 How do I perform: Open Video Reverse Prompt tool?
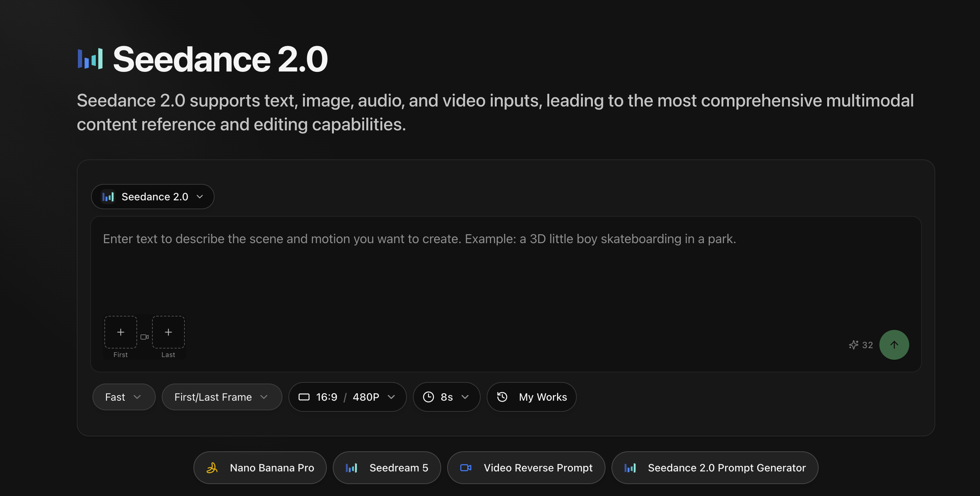pos(526,467)
